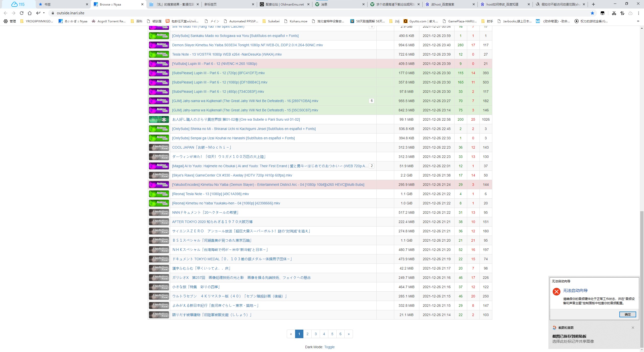Open the AcgnX Torrent bookmark
This screenshot has height=352, width=644.
tap(109, 21)
